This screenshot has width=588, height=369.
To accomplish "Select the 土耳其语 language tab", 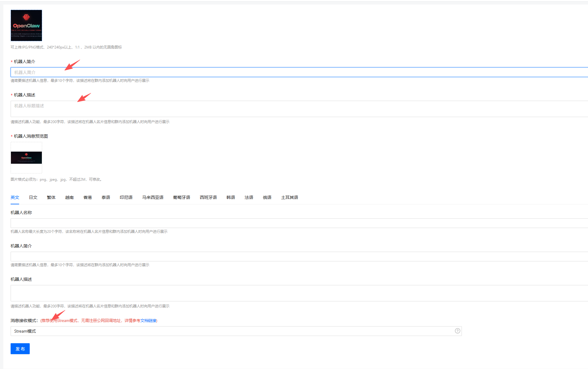I will point(290,197).
